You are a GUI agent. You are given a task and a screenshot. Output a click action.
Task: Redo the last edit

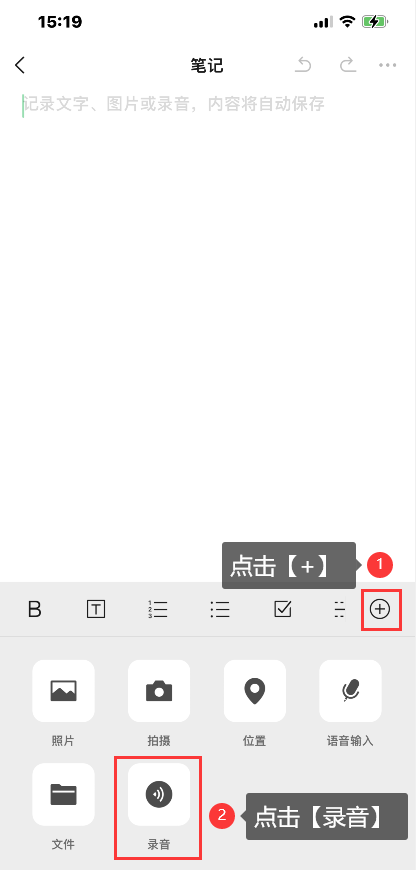click(x=348, y=65)
